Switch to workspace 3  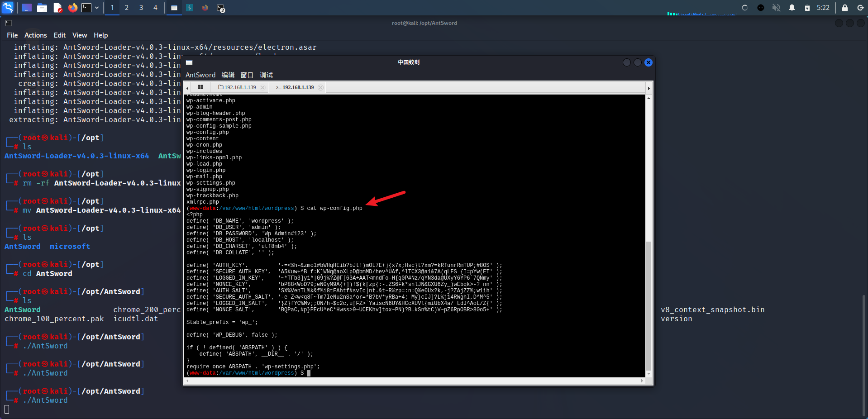tap(141, 8)
